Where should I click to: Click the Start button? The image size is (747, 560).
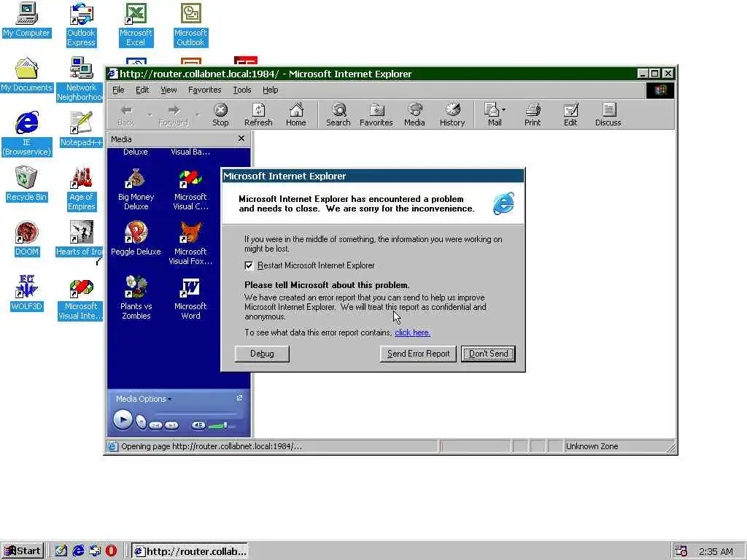23,551
